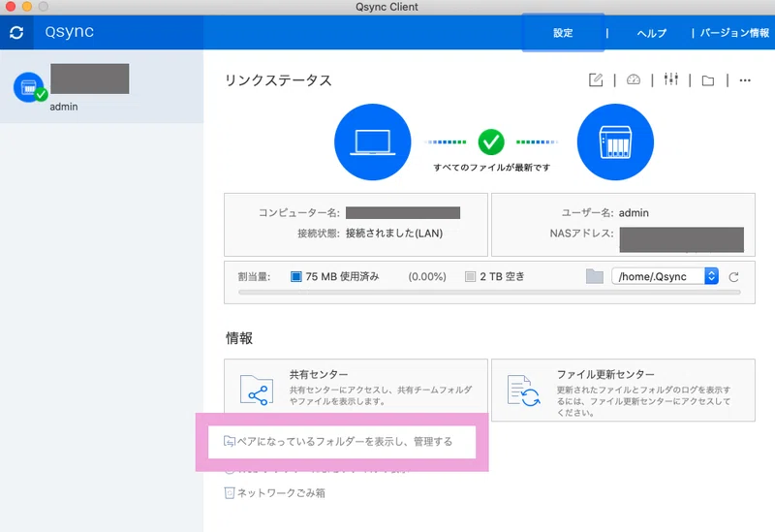The image size is (775, 532).
Task: Click the three-dots more options icon
Action: tap(745, 80)
